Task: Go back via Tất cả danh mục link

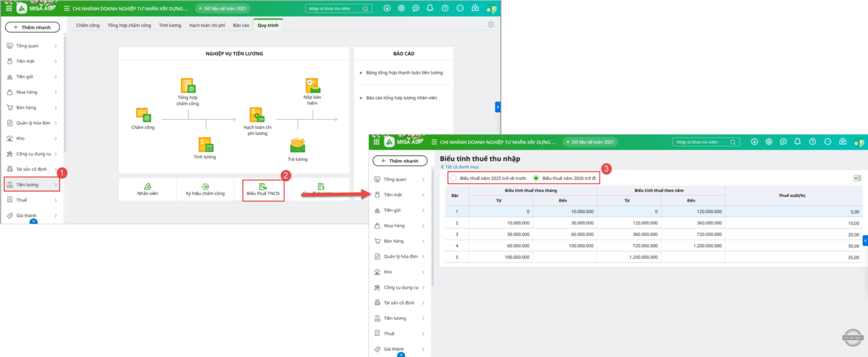Action: (x=462, y=167)
